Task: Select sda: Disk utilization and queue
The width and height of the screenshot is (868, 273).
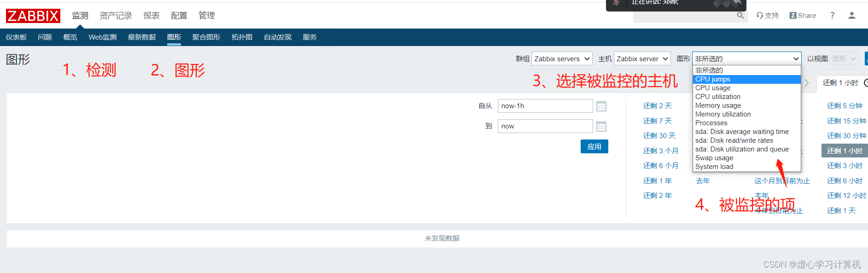Action: pos(746,149)
